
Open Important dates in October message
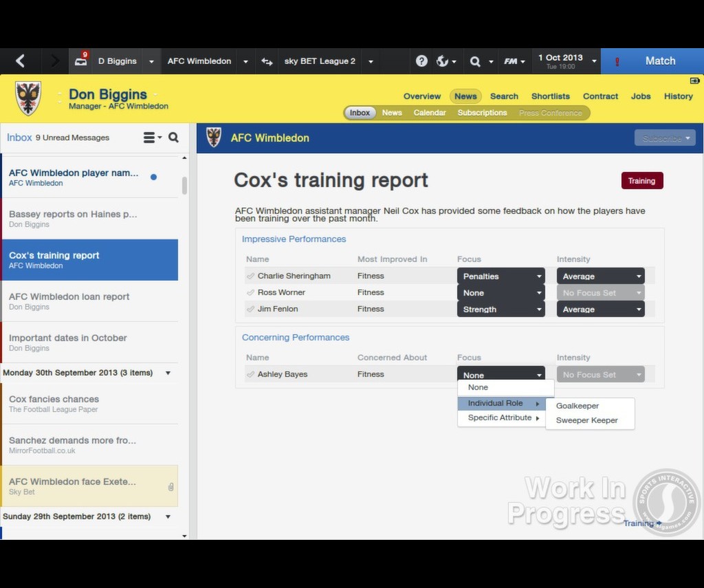pos(90,342)
